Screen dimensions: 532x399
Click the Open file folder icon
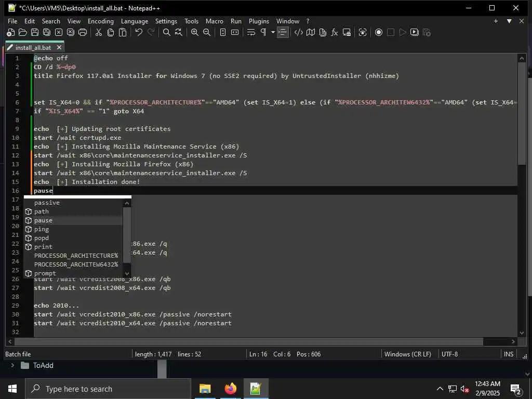[x=23, y=33]
